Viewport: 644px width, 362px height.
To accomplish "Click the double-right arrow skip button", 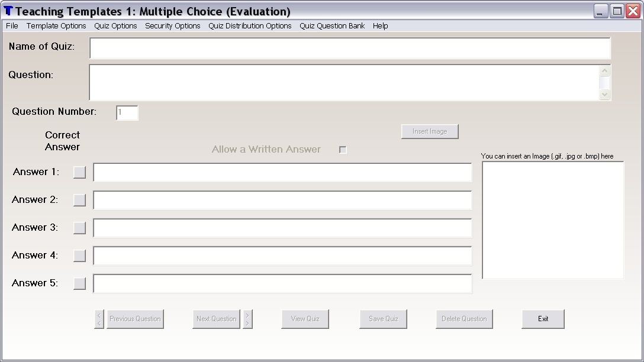I will click(x=247, y=319).
